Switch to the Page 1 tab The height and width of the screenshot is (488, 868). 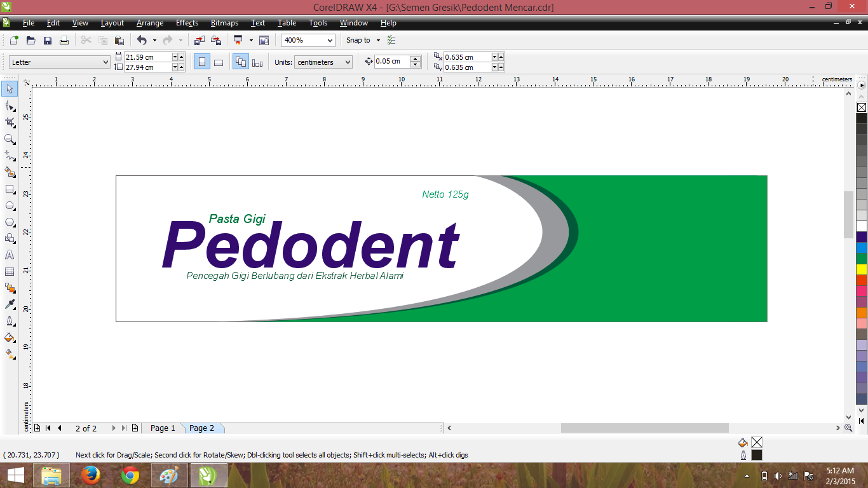point(163,428)
